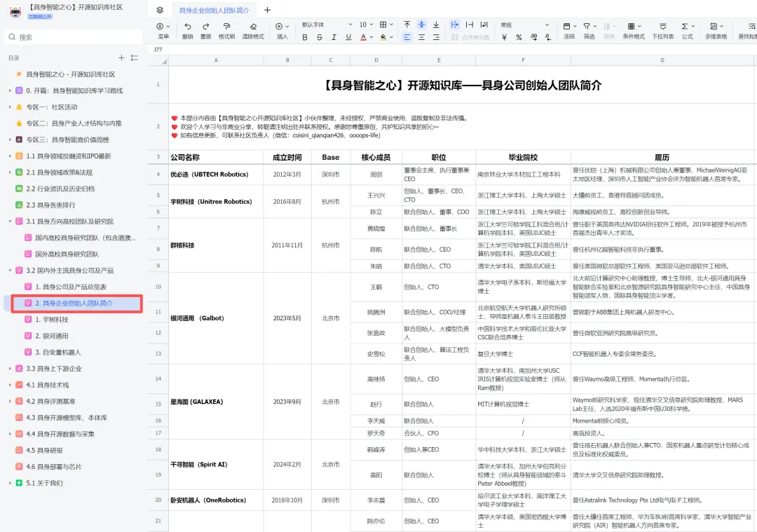Click the cell name box showing J77
This screenshot has width=757, height=532.
click(x=158, y=50)
